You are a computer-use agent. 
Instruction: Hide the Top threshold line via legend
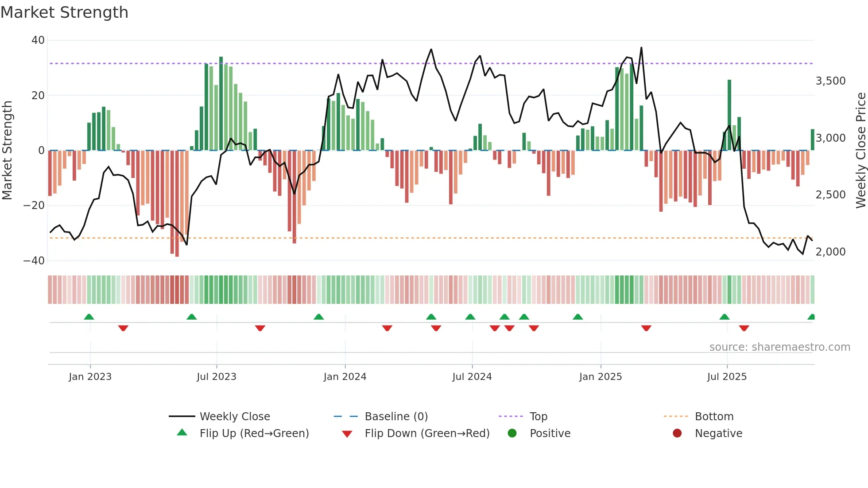coord(539,416)
